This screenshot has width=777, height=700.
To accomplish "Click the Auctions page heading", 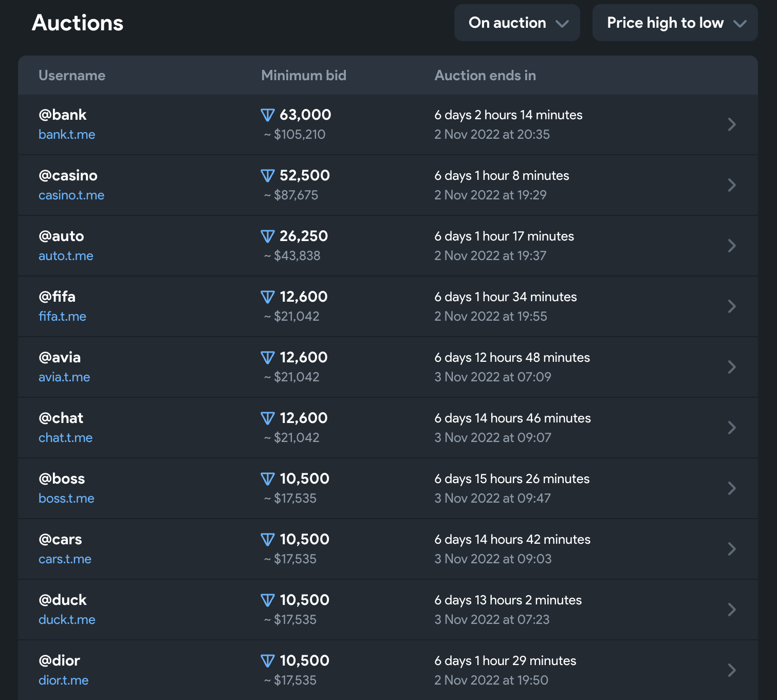I will tap(78, 23).
